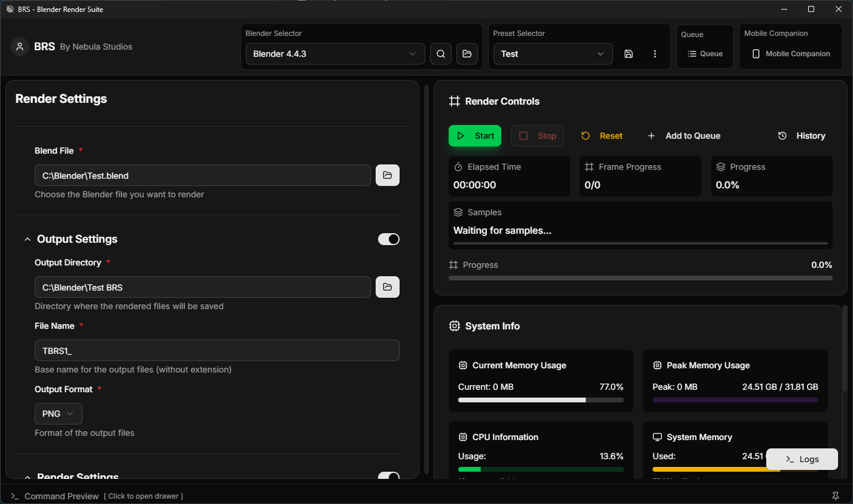Click the Samples layers icon
This screenshot has height=504, width=853.
click(x=458, y=212)
